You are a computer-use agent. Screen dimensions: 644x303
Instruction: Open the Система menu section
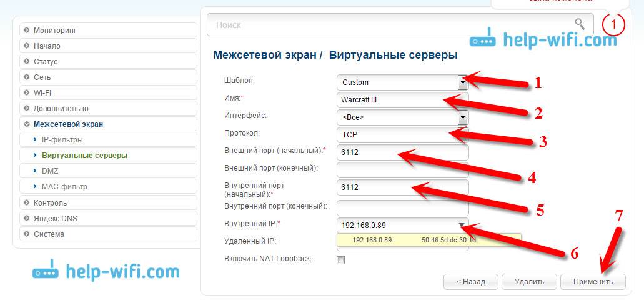pyautogui.click(x=109, y=234)
